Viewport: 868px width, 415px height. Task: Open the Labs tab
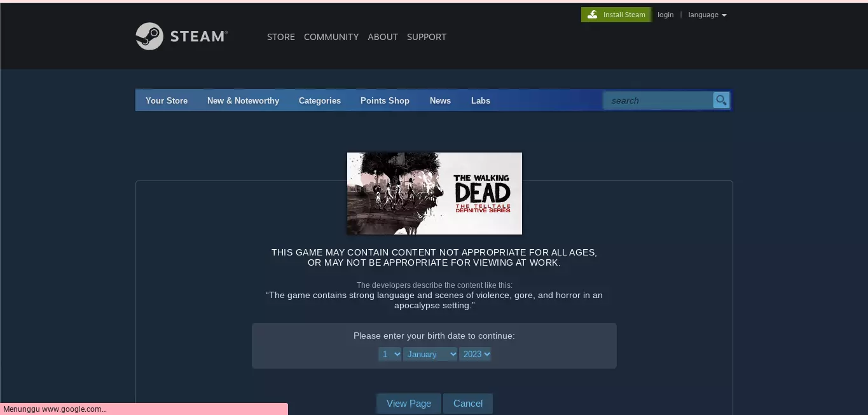480,100
